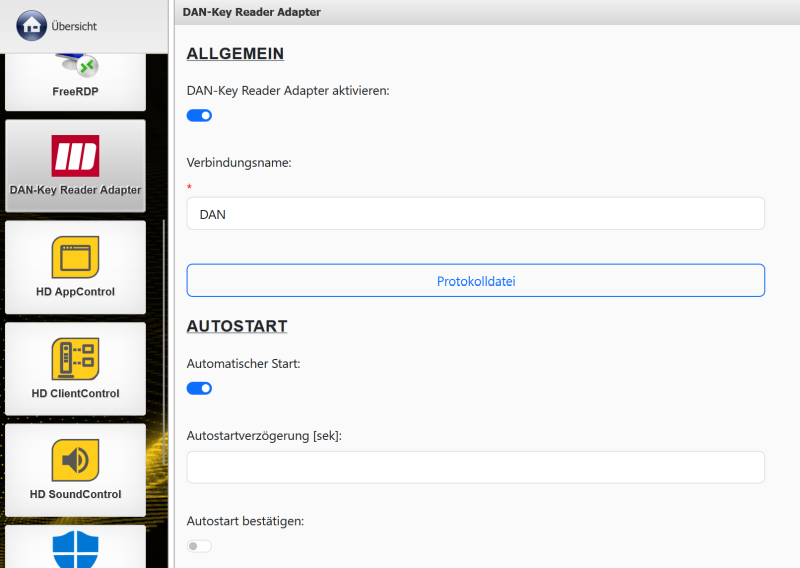Click the ALLGEMEIN section heading
800x568 pixels.
coord(235,54)
